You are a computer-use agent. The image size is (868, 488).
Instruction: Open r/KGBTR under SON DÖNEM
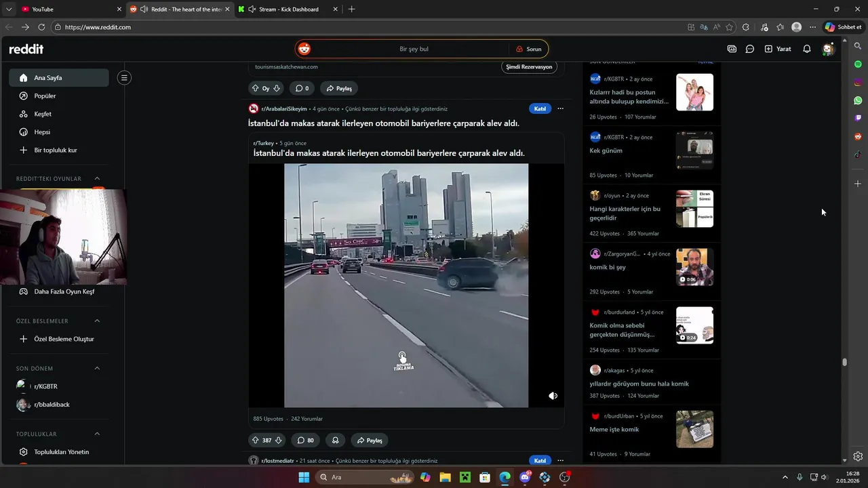click(x=59, y=386)
